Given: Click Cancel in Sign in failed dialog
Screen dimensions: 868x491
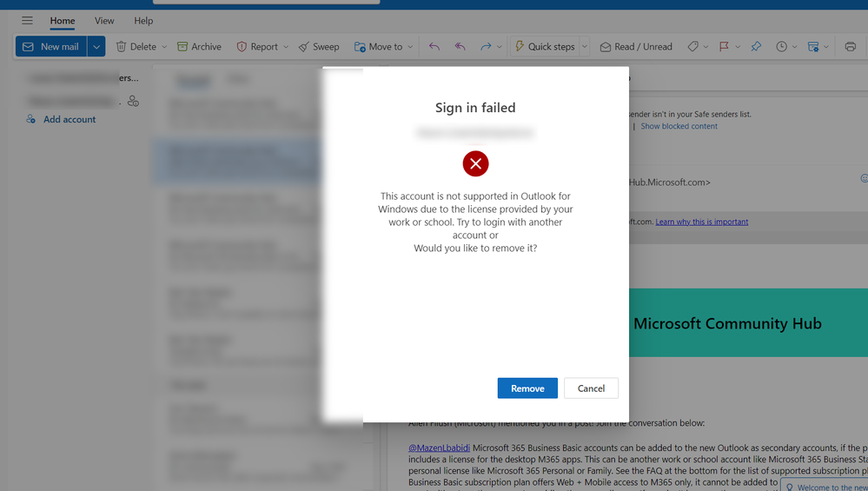Looking at the screenshot, I should [x=591, y=388].
